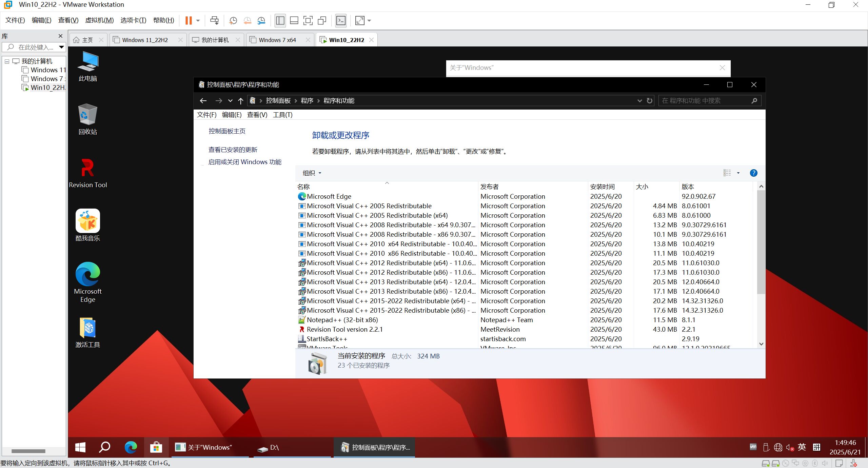The image size is (868, 468).
Task: Open the snapshot manager icon
Action: click(261, 21)
